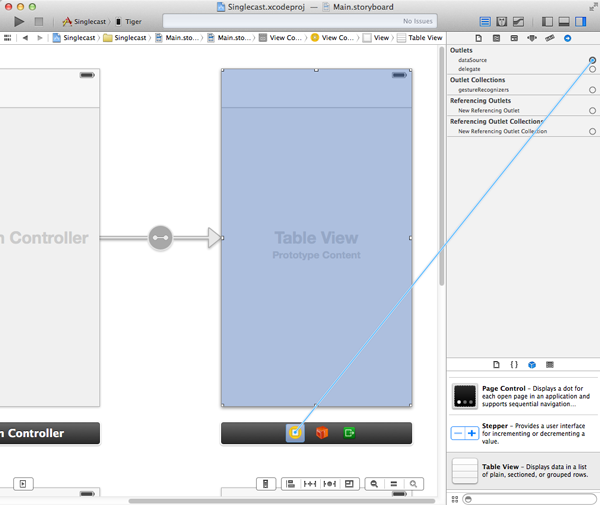Screen dimensions: 600x505
Task: Select View in the jump bar
Action: coord(377,37)
